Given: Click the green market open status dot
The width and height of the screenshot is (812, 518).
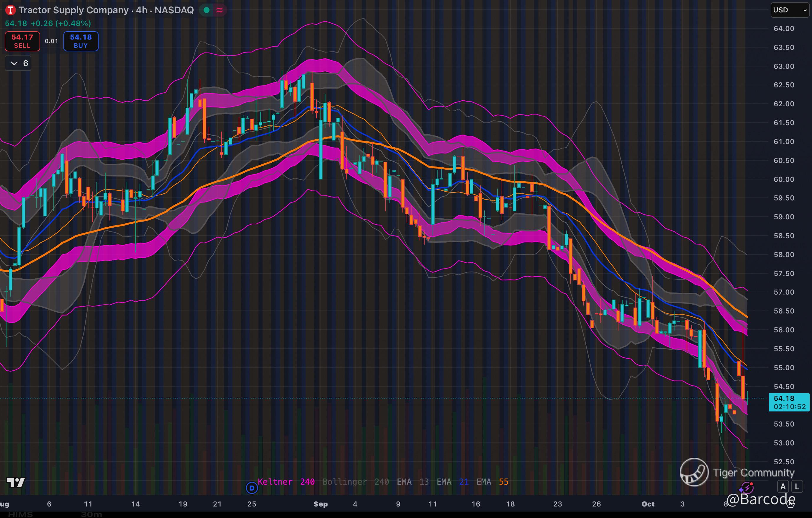Looking at the screenshot, I should 207,10.
